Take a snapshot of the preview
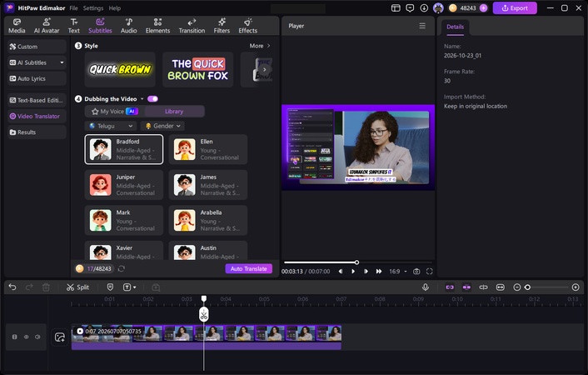 tap(416, 272)
